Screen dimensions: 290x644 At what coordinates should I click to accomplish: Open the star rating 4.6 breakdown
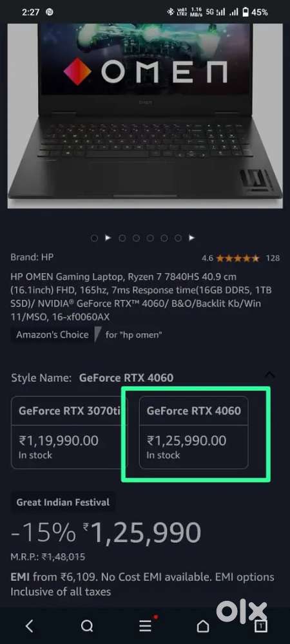click(231, 258)
